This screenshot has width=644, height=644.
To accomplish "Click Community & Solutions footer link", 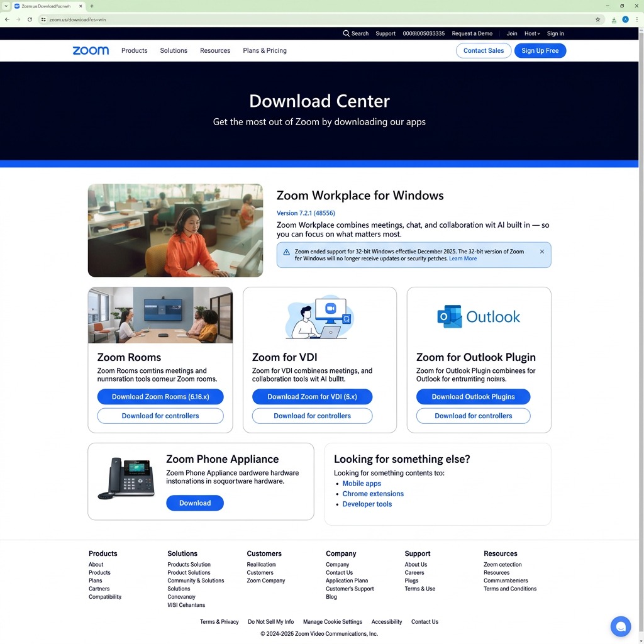I will point(196,580).
